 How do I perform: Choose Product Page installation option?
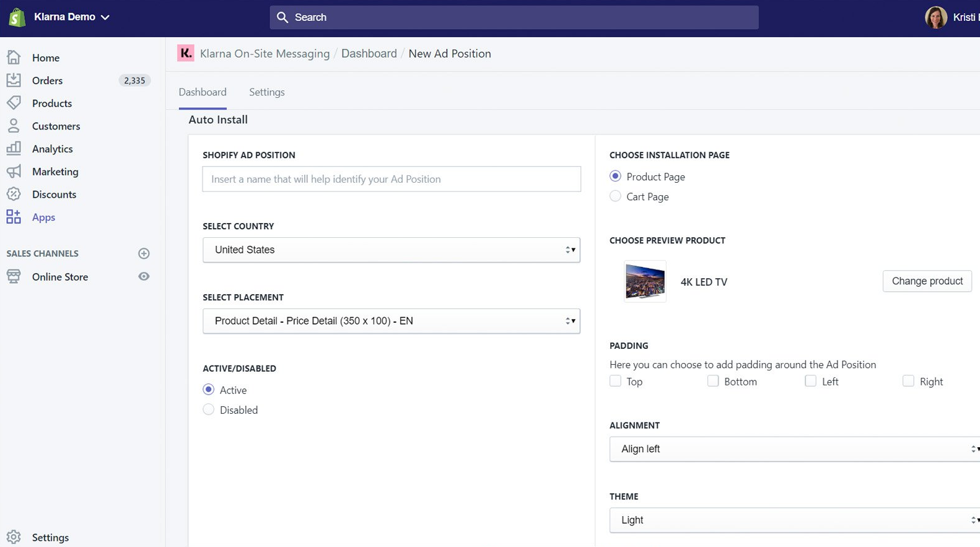[x=615, y=177]
